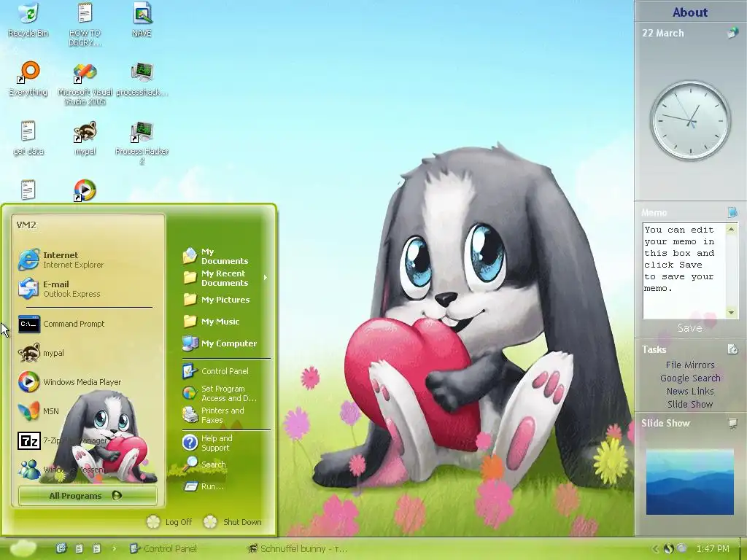Screen dimensions: 747x560
Task: Click the About header in the sidebar
Action: (x=690, y=12)
